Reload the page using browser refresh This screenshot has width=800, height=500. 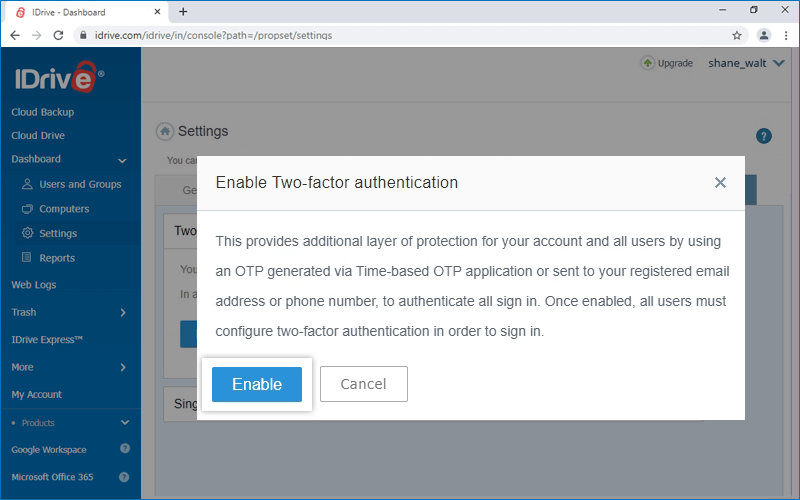pos(58,35)
